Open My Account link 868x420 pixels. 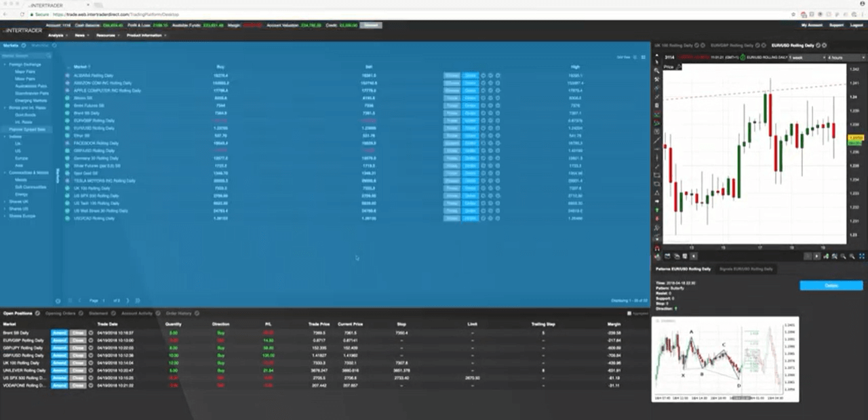(811, 25)
